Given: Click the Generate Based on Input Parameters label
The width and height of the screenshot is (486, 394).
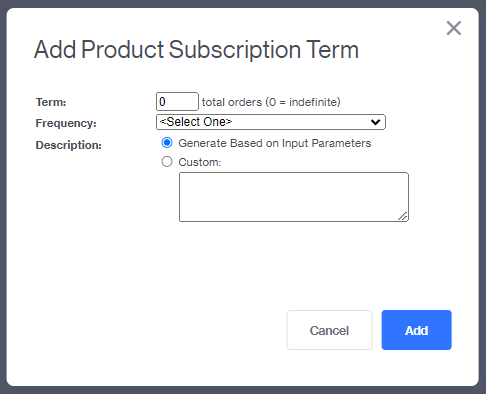Looking at the screenshot, I should [x=275, y=143].
